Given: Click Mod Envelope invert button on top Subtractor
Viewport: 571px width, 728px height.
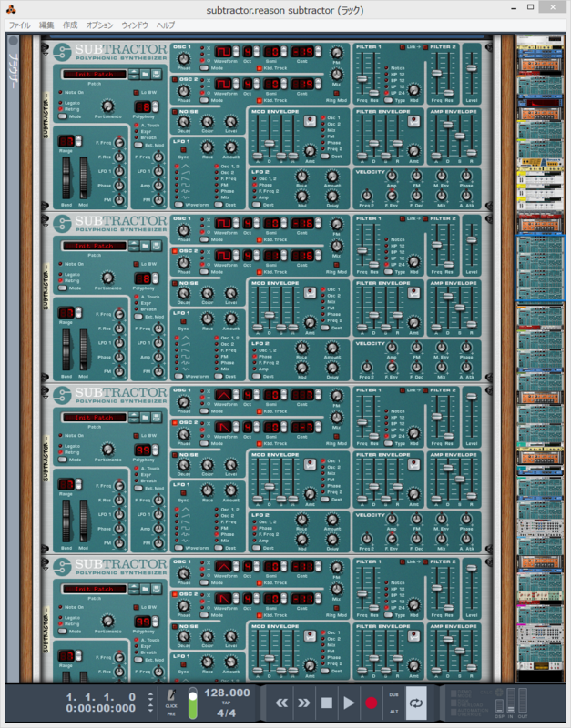Looking at the screenshot, I should click(310, 121).
